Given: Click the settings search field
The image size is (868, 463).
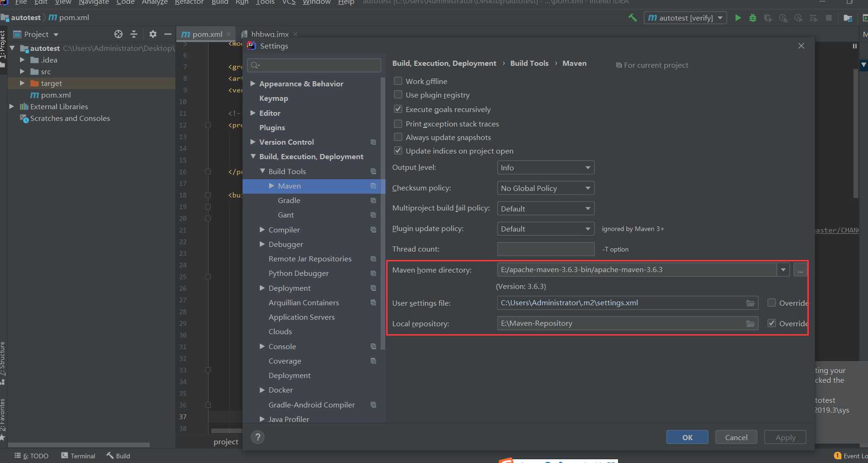Looking at the screenshot, I should click(x=314, y=65).
